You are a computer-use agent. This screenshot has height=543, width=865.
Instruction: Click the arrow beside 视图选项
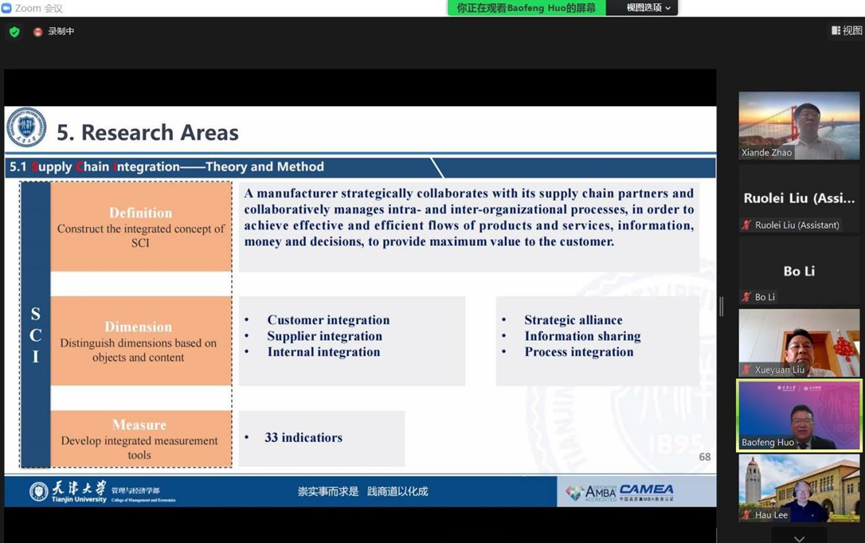[x=668, y=8]
